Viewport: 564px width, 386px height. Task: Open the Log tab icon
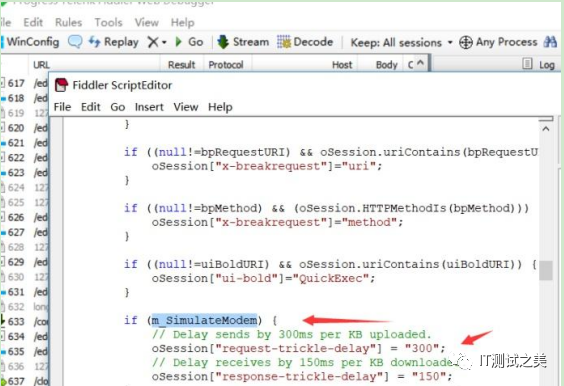point(527,64)
